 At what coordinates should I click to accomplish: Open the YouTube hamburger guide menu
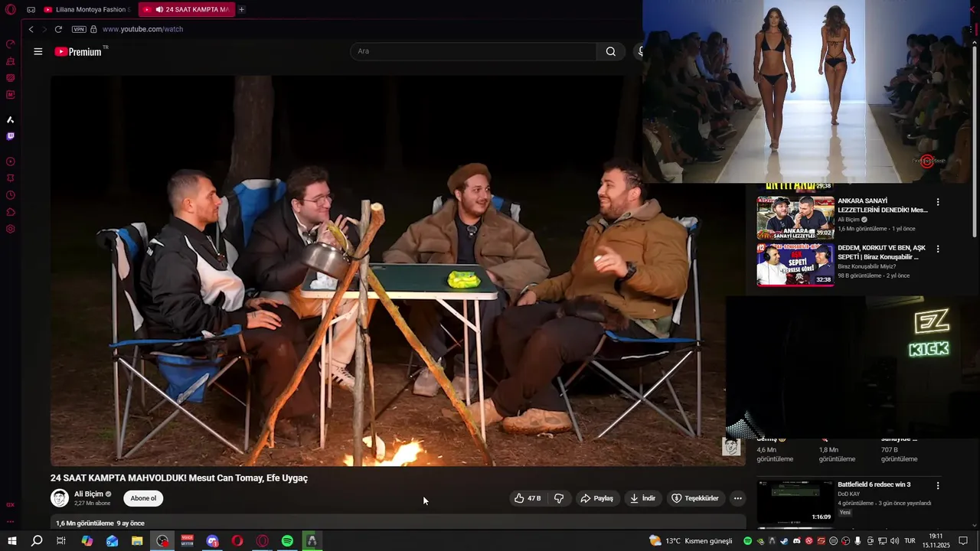(x=38, y=51)
